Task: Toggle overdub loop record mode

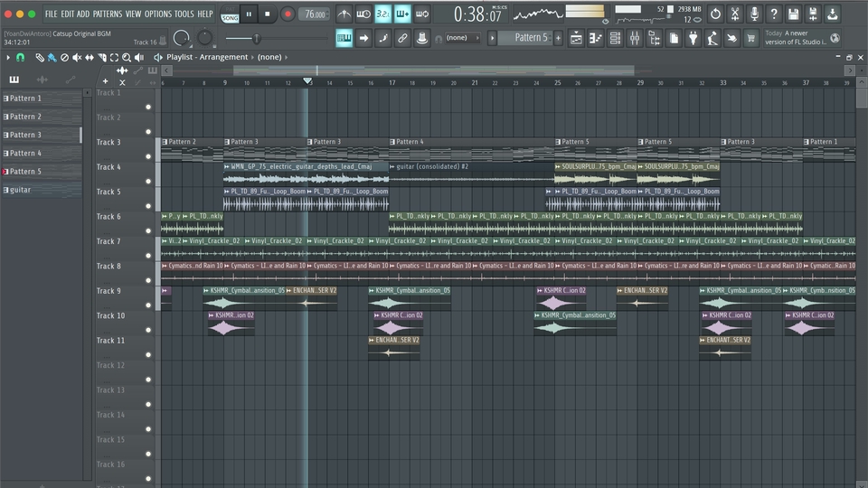Action: [402, 14]
